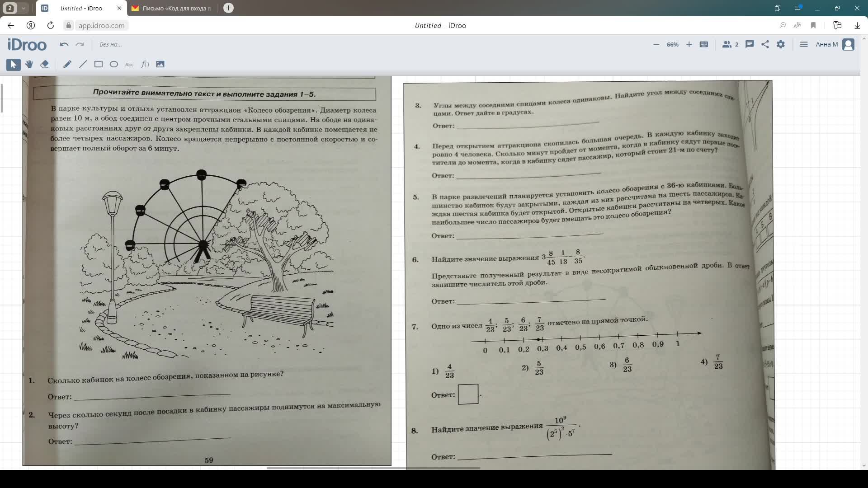Select the Ellipse shape tool

point(114,64)
